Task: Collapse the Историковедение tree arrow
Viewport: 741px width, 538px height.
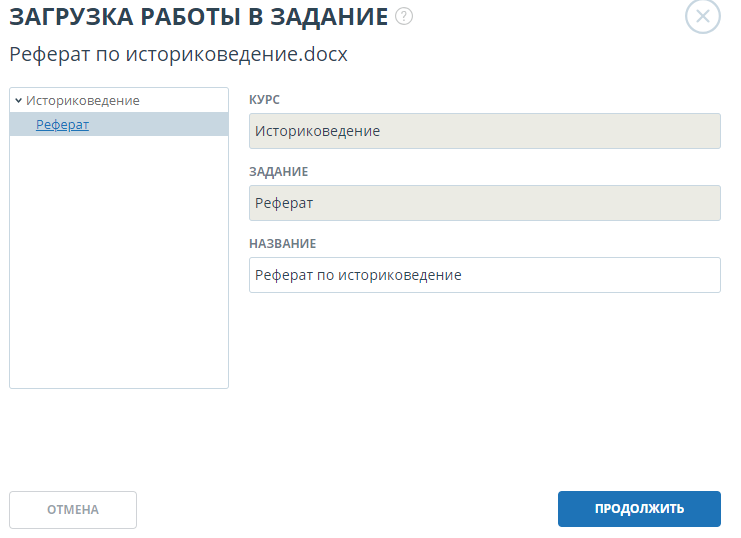Action: [x=18, y=101]
